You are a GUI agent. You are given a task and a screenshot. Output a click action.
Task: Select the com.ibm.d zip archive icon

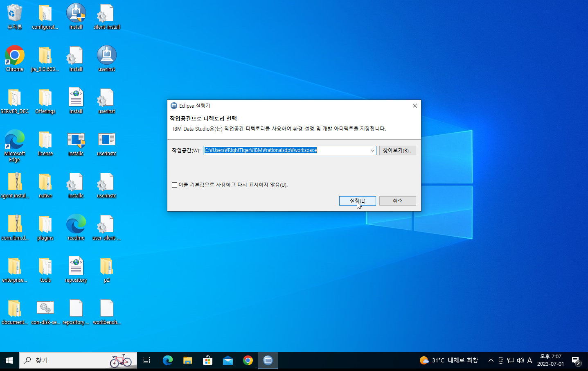(x=15, y=228)
